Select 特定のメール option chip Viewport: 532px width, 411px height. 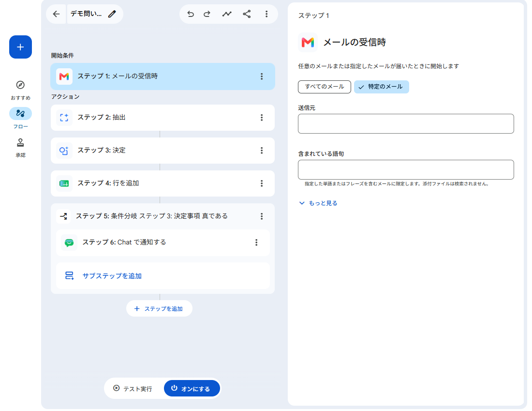coord(382,87)
